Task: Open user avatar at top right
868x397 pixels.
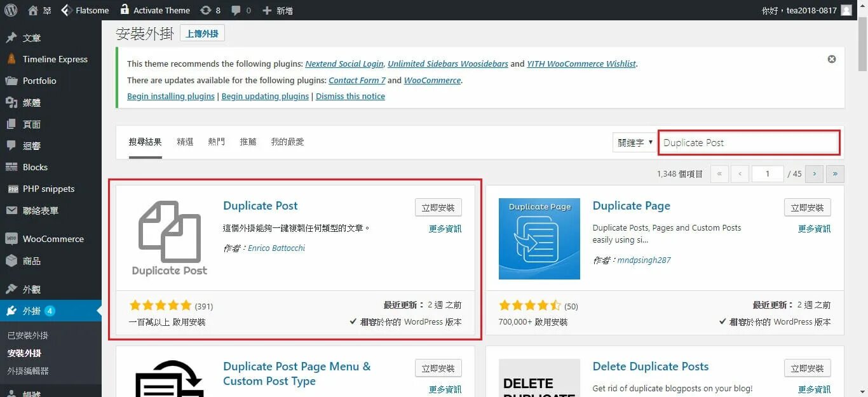Action: tap(846, 10)
